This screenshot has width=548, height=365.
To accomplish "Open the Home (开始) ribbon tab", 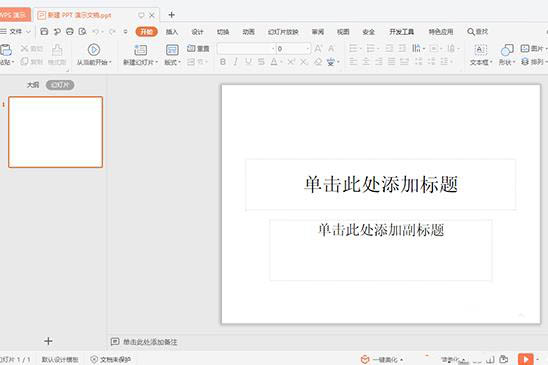I will [x=146, y=32].
